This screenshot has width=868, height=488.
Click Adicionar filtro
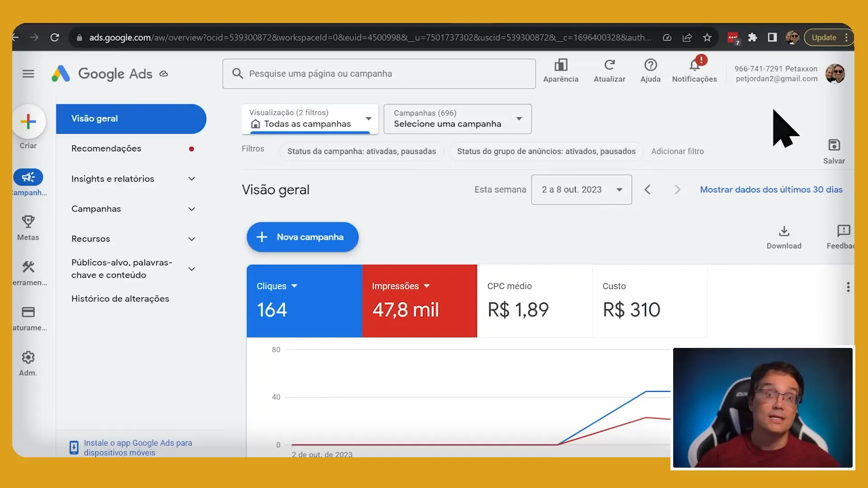[677, 151]
